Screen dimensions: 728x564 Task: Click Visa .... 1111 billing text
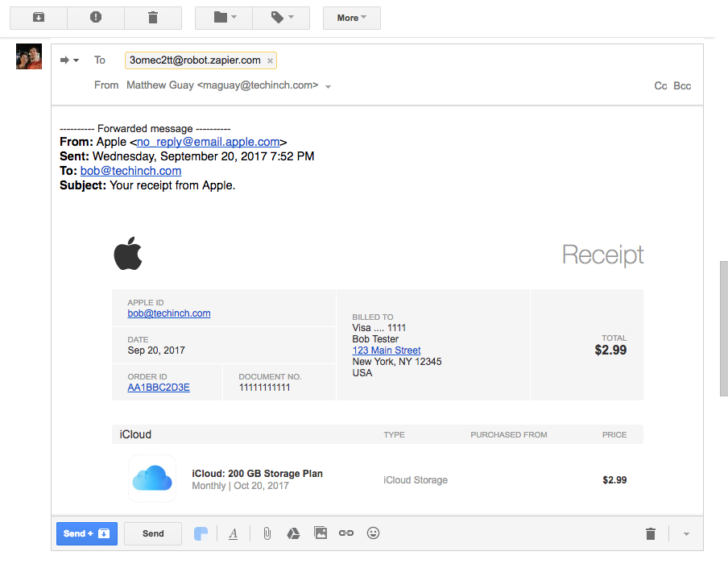[378, 328]
